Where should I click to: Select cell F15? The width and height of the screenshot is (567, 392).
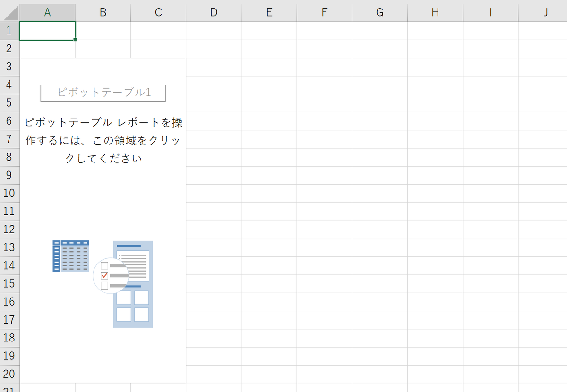pyautogui.click(x=324, y=283)
